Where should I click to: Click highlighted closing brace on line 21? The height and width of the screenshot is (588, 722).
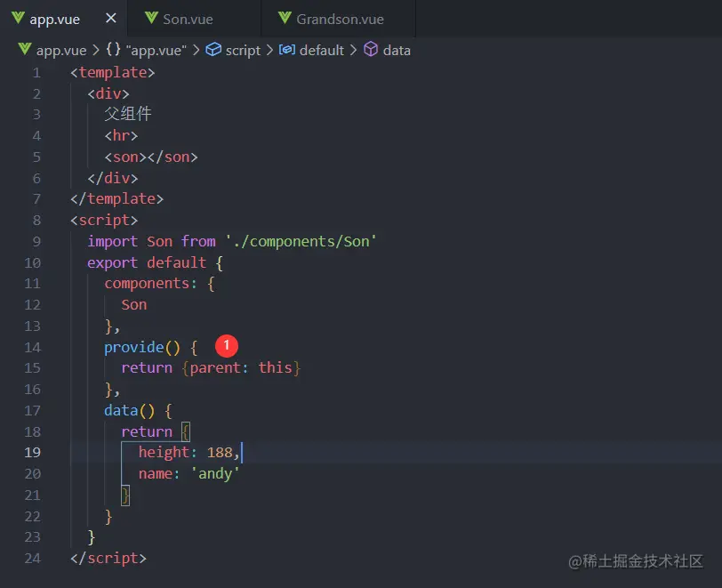pos(125,495)
